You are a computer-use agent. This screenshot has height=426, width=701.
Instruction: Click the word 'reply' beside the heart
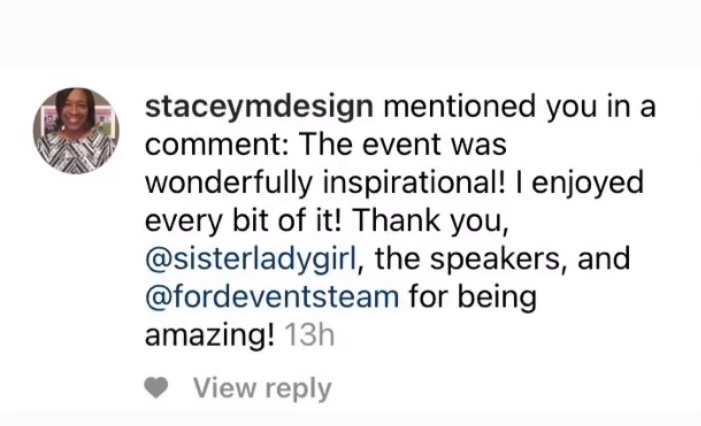(x=298, y=389)
